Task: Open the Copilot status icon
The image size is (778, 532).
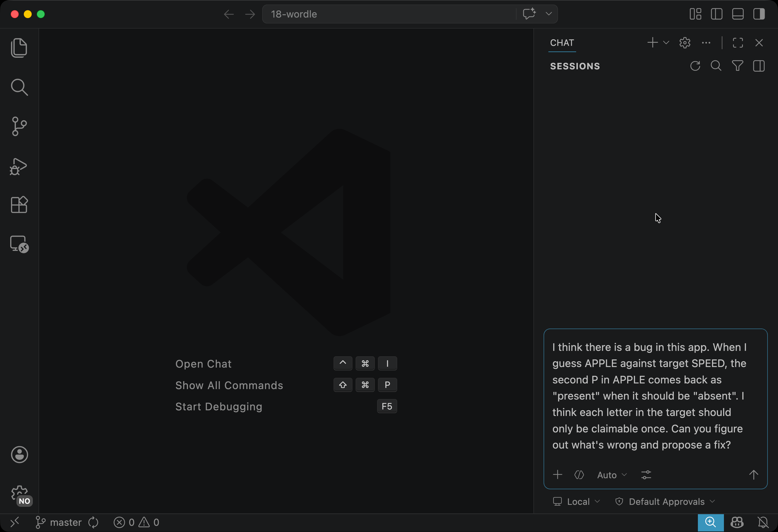Action: (x=737, y=522)
